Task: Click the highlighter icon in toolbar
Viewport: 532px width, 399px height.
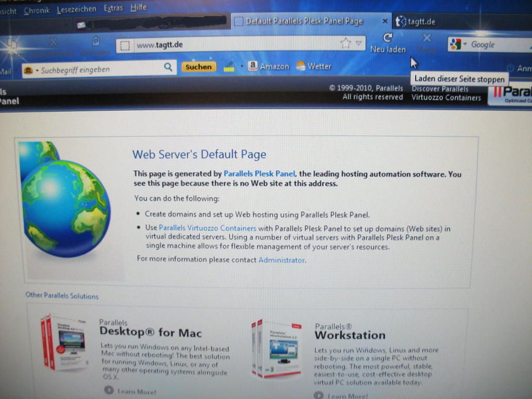Action: tap(229, 66)
